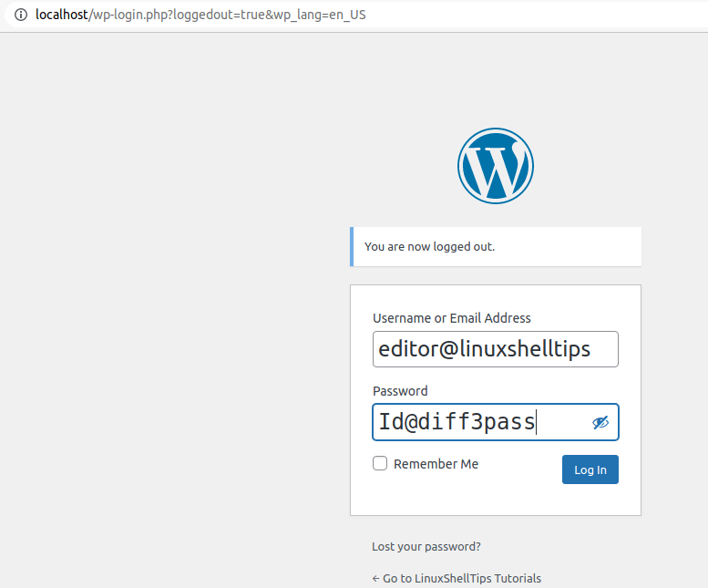Viewport: 708px width, 588px height.
Task: Open the Lost your password? link
Action: click(x=426, y=546)
